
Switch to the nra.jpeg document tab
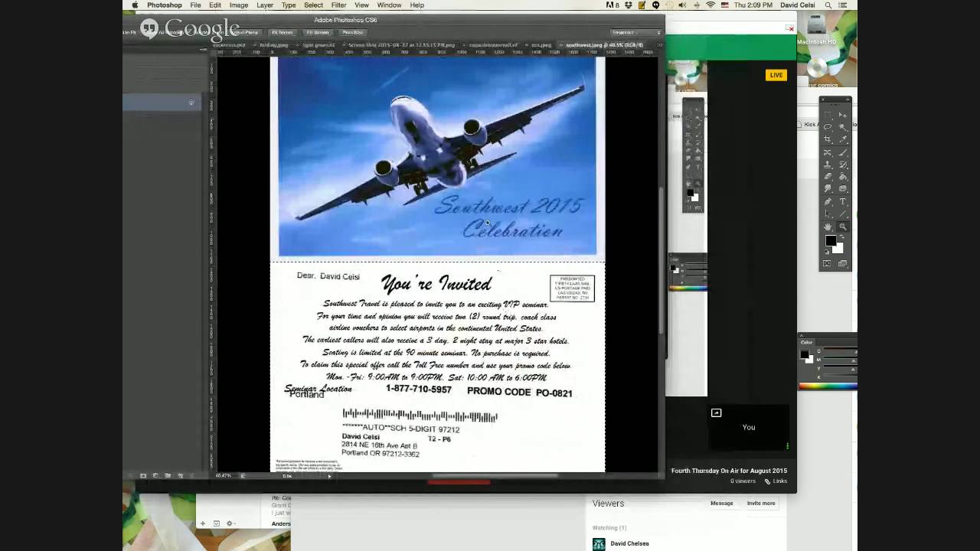tap(541, 45)
